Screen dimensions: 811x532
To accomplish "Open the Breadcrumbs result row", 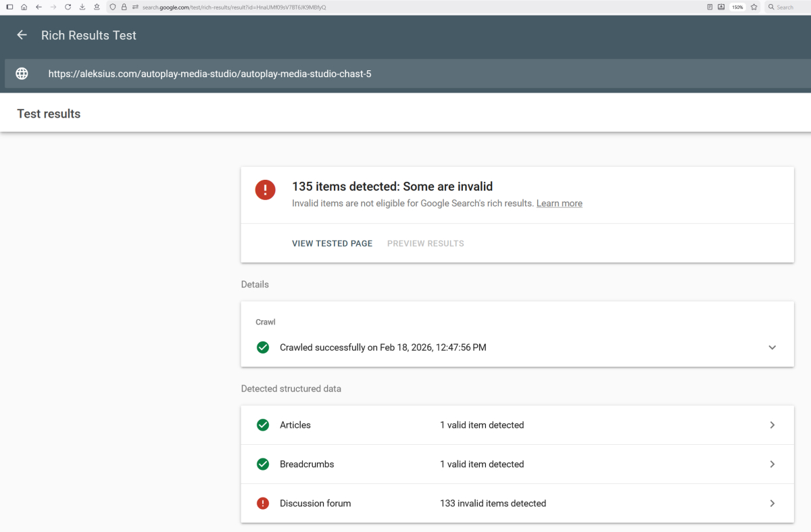I will tap(517, 464).
